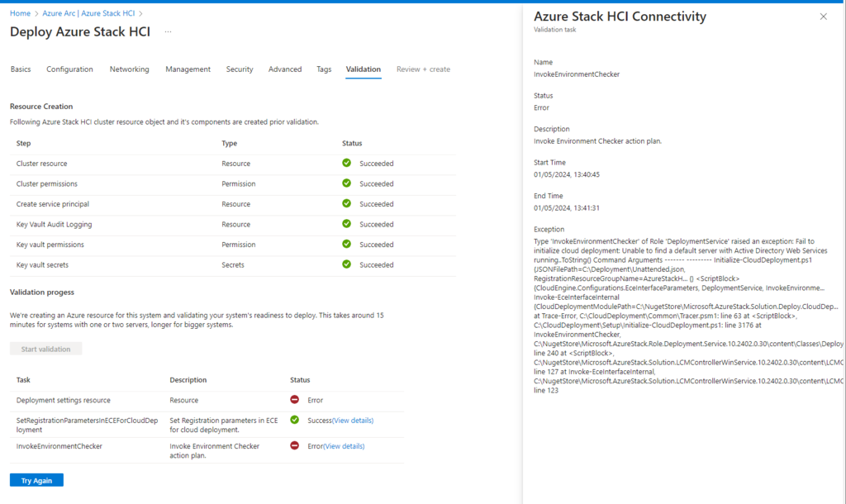The width and height of the screenshot is (846, 504).
Task: Go to the Tags tab
Action: click(324, 69)
